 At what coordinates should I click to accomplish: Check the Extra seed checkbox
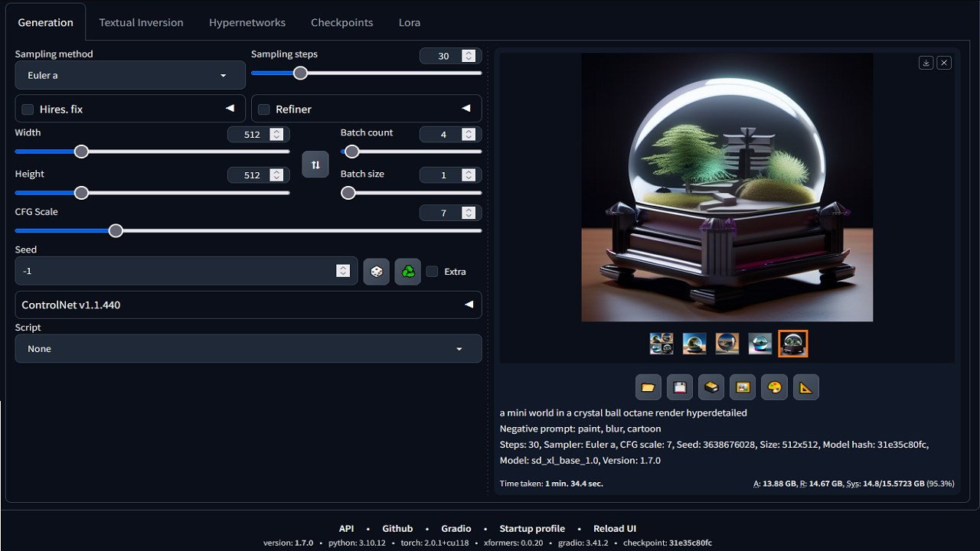[x=432, y=271]
